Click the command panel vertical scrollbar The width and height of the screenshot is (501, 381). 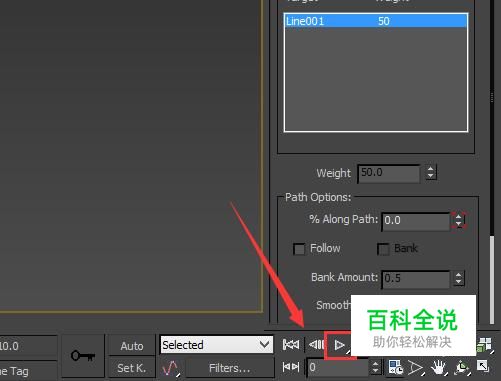(492, 279)
